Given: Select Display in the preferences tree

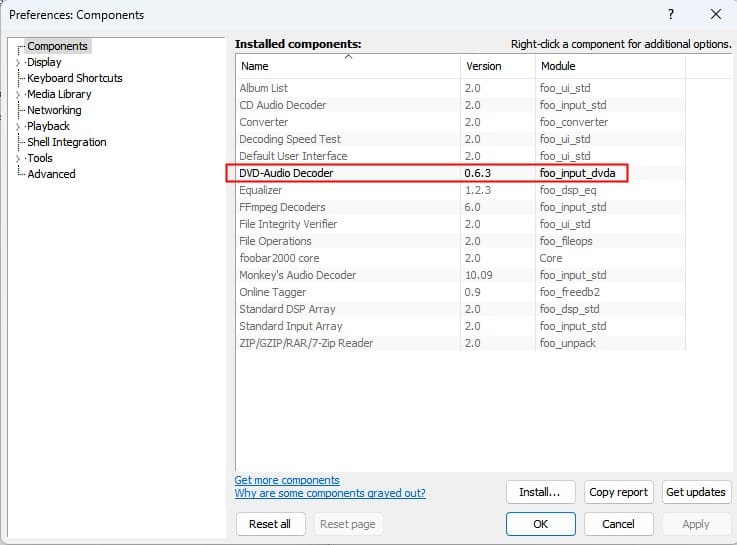Looking at the screenshot, I should tap(44, 62).
